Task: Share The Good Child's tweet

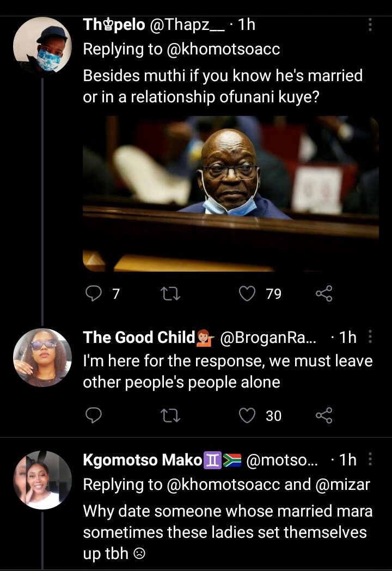Action: 323,416
